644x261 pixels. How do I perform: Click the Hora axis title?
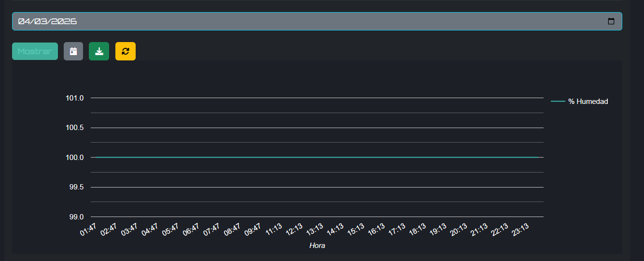(x=317, y=246)
